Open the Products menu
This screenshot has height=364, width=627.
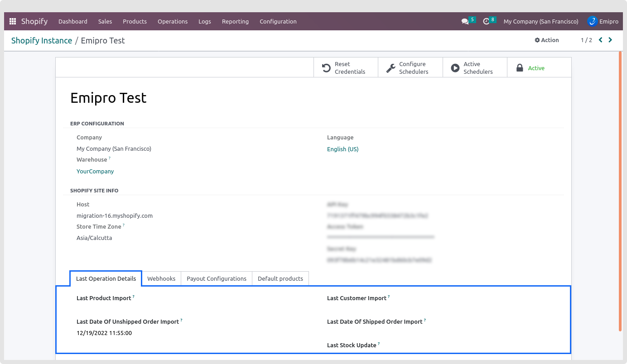point(135,21)
